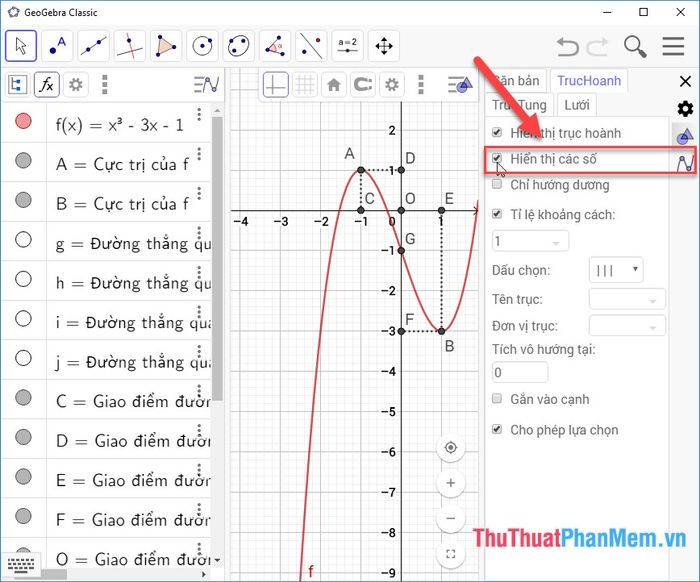Image resolution: width=700 pixels, height=582 pixels.
Task: Open more options for point A row
Action: (200, 154)
